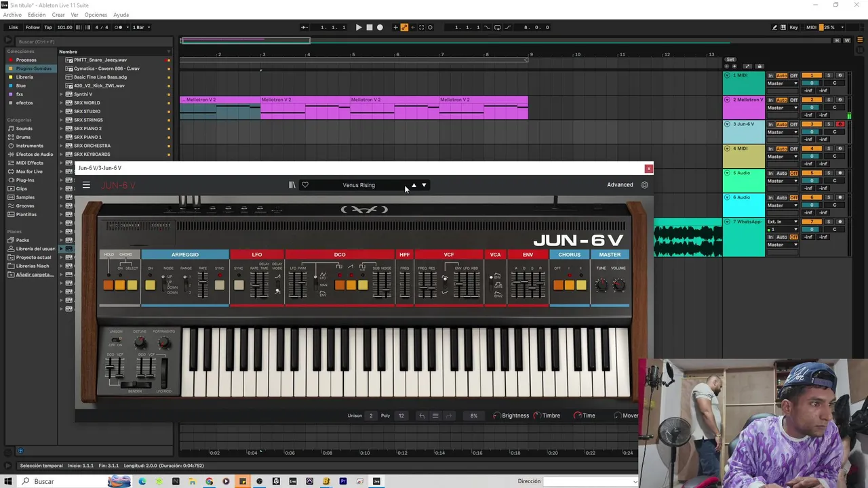The image size is (868, 488).
Task: Open the Ayuda menu
Action: coord(121,15)
